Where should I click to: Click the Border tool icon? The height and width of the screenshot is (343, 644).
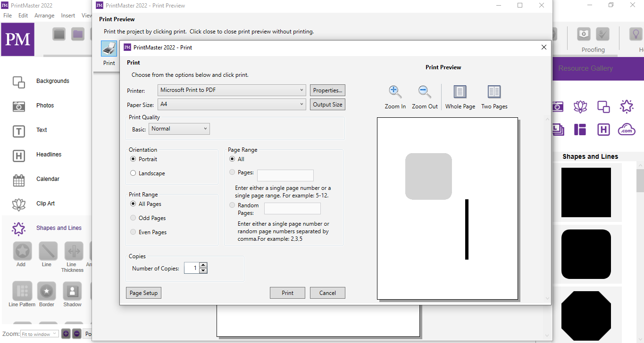(x=46, y=291)
